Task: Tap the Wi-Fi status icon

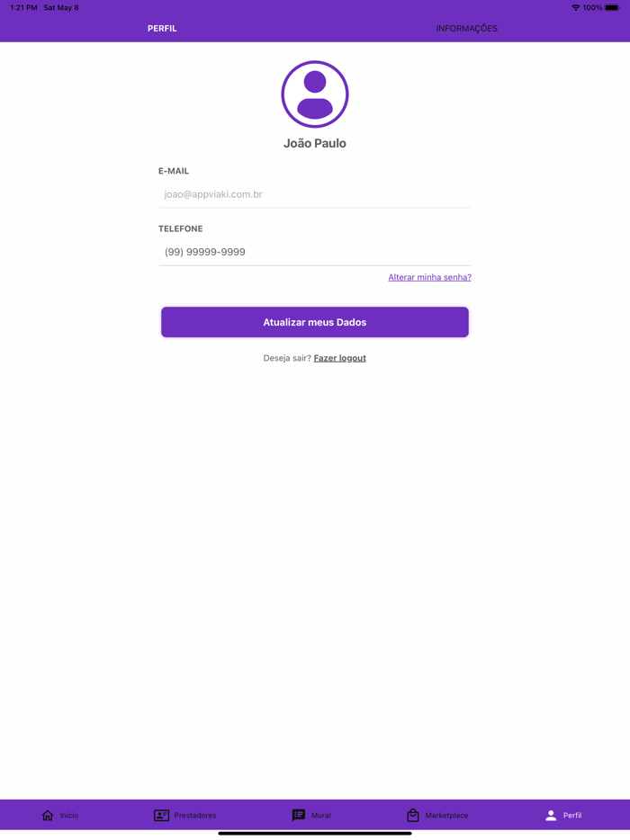Action: tap(575, 7)
